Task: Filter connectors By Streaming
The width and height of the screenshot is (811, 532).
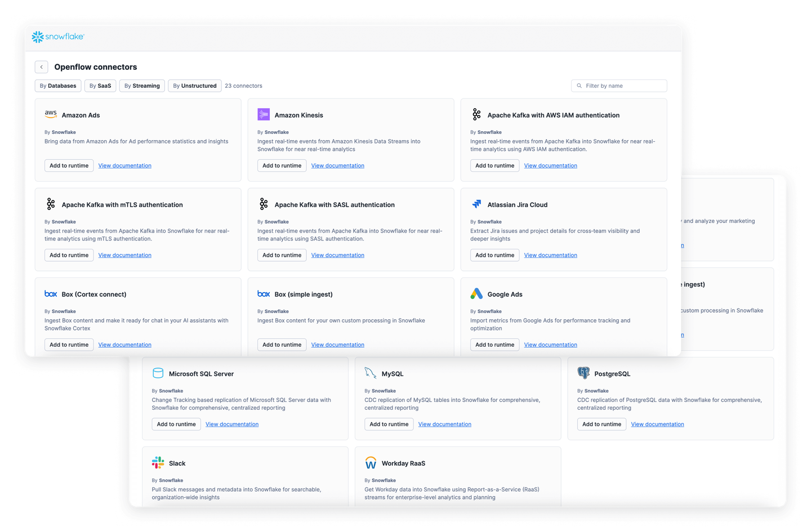Action: click(142, 86)
